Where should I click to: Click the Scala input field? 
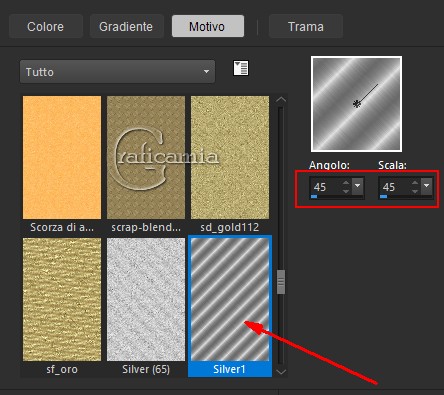click(394, 187)
